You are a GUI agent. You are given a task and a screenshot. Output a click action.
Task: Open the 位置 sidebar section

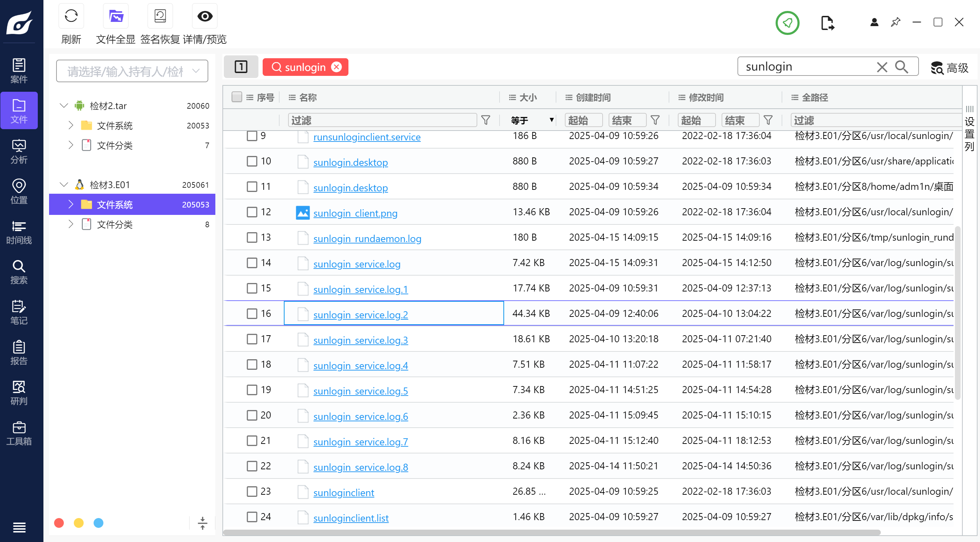pos(19,191)
